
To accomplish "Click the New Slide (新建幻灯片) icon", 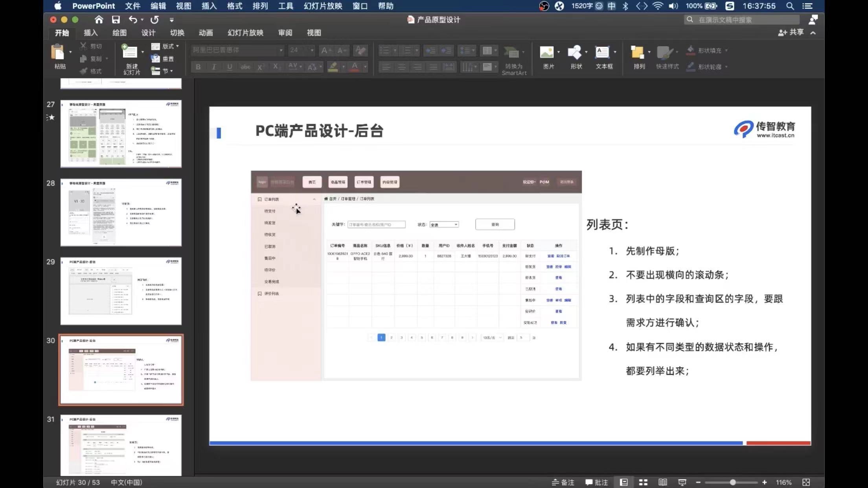I will [130, 52].
